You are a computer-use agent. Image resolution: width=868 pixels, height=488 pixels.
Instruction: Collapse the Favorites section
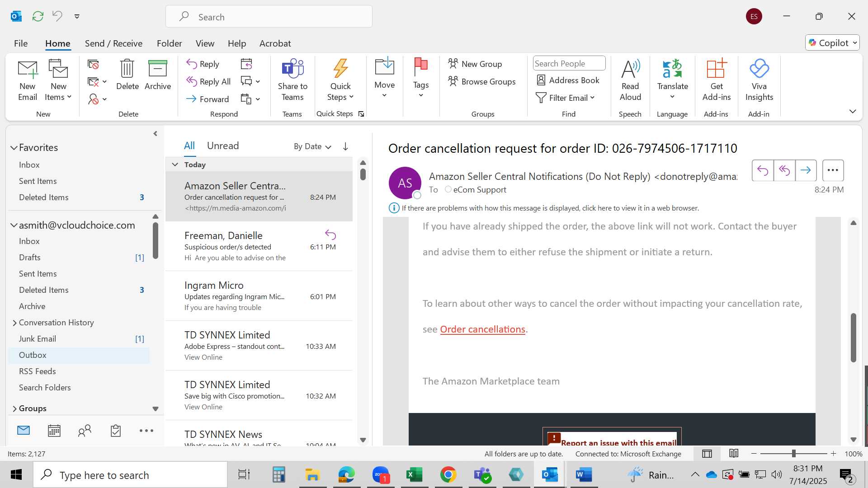click(x=14, y=148)
